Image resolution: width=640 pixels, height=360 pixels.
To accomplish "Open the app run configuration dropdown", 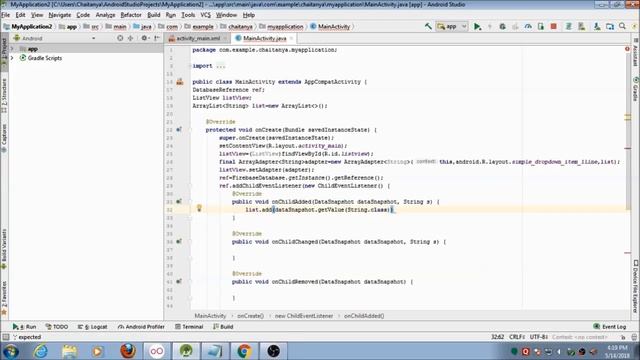I will pyautogui.click(x=451, y=27).
